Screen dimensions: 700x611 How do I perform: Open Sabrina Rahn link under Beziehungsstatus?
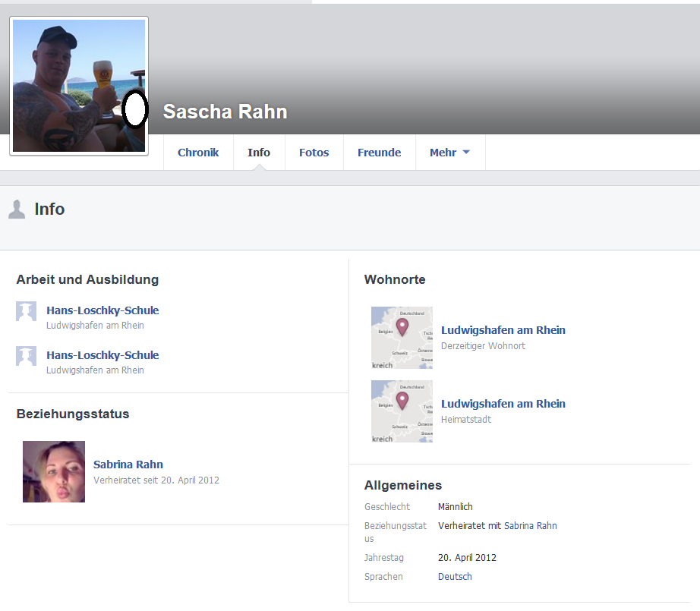click(x=128, y=465)
